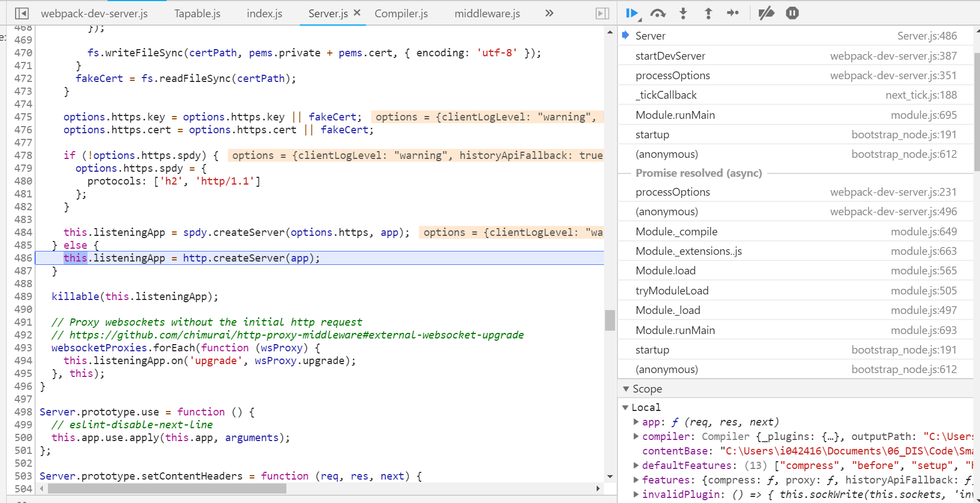Switch to Tapable.js tab
The image size is (980, 503).
[x=197, y=13]
